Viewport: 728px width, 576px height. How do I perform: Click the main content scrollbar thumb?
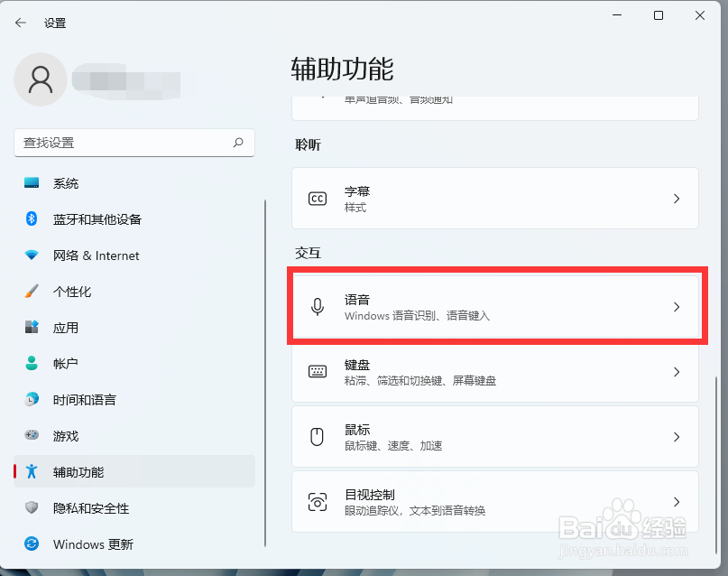click(x=716, y=465)
